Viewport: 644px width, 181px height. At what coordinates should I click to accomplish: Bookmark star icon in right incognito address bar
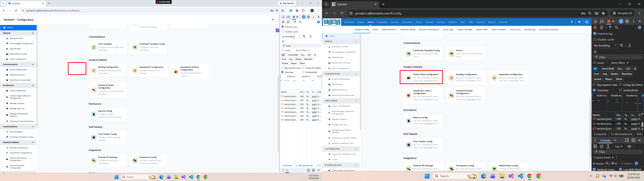click(x=603, y=13)
